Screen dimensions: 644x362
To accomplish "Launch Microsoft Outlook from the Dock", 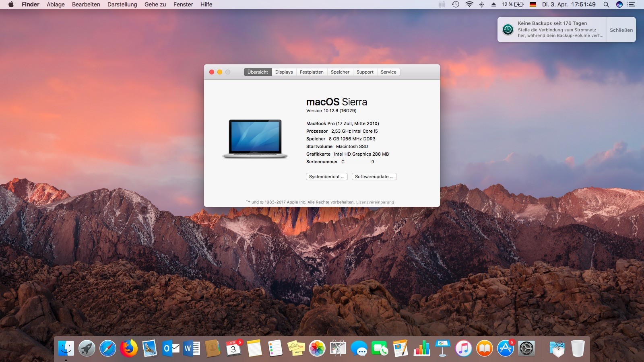I will tap(171, 348).
